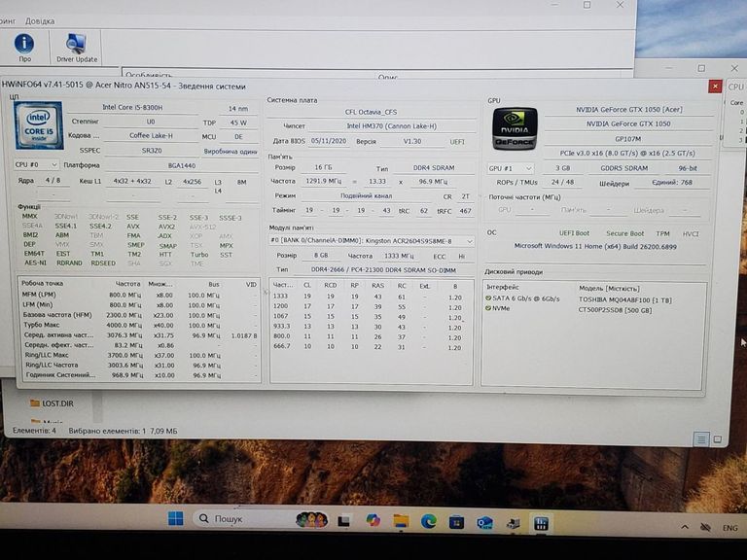Viewport: 747px width, 560px height.
Task: Open the CPU #0 selector dropdown
Action: [36, 164]
